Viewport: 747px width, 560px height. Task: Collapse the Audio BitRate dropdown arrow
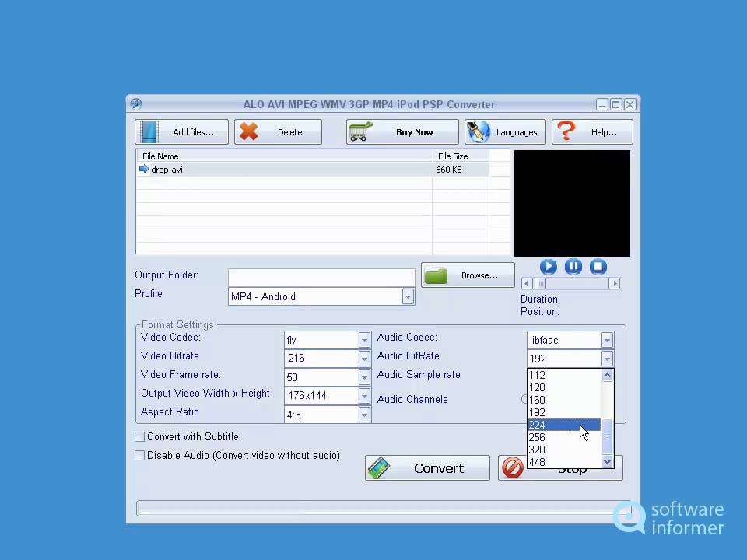click(607, 359)
